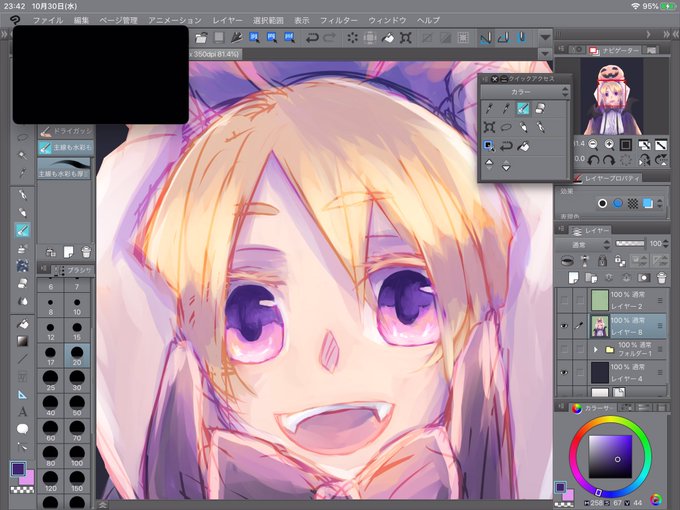Select the Pen tool in left toolbar

point(23,194)
